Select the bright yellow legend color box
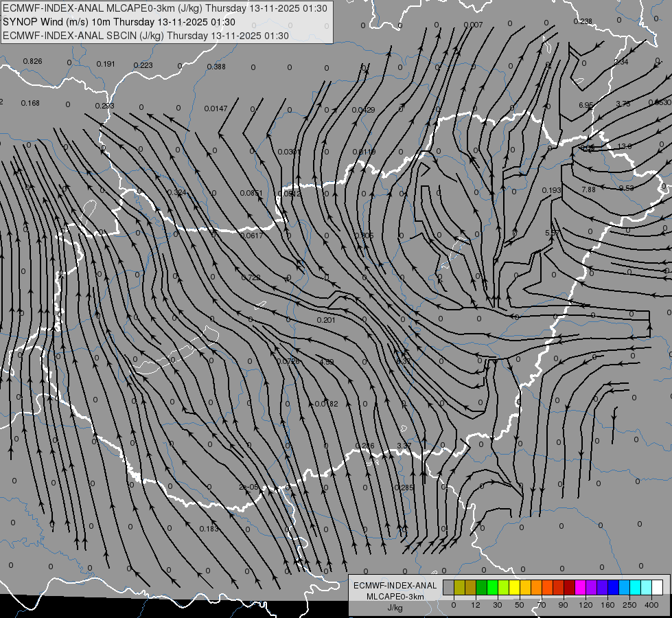The width and height of the screenshot is (672, 618). 515,587
